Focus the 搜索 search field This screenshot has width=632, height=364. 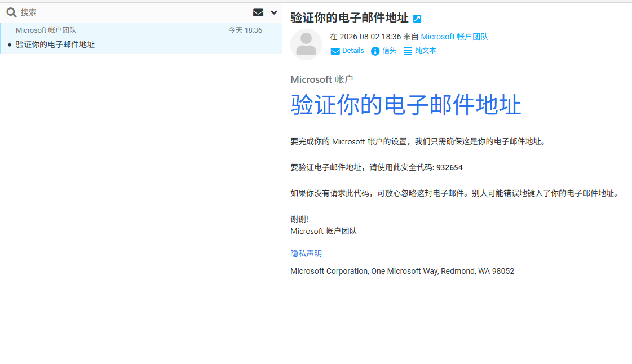click(x=133, y=12)
